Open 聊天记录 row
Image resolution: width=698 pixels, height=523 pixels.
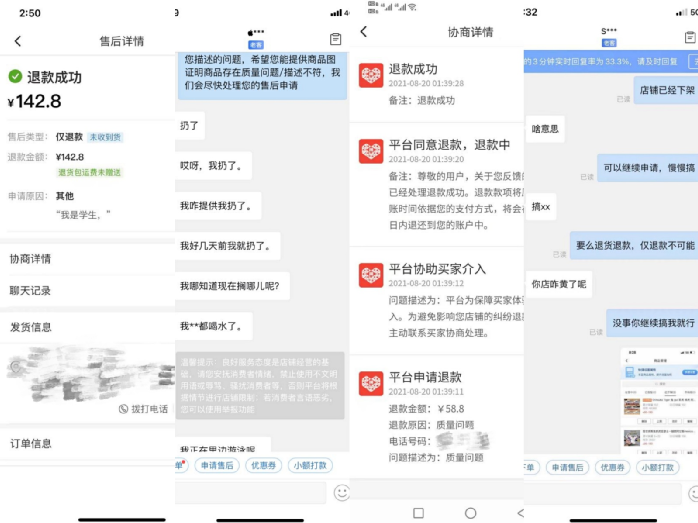tap(88, 291)
